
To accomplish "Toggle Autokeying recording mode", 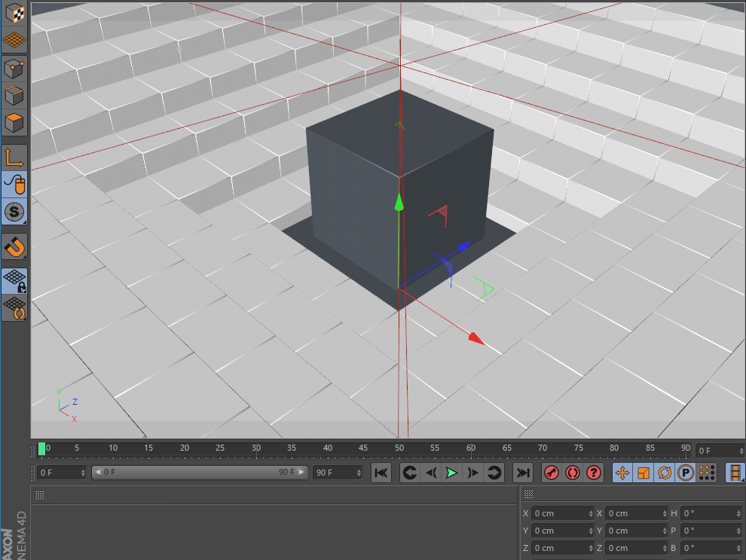I will [573, 473].
